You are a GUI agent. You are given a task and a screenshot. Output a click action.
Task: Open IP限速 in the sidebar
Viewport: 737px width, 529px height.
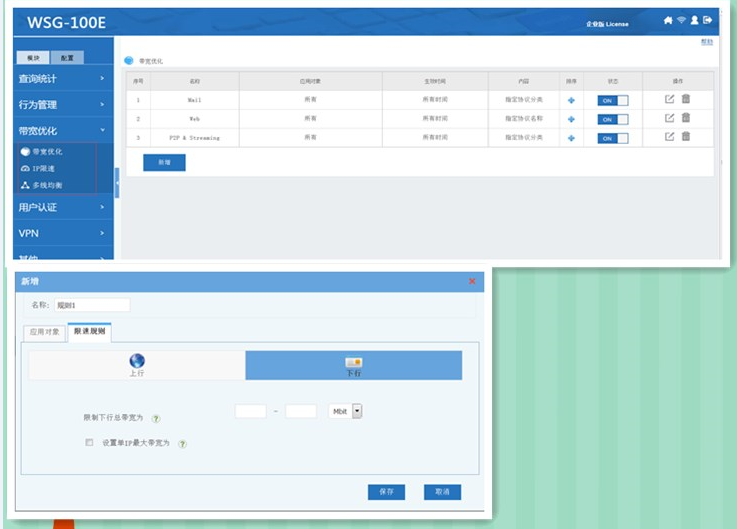(x=42, y=169)
